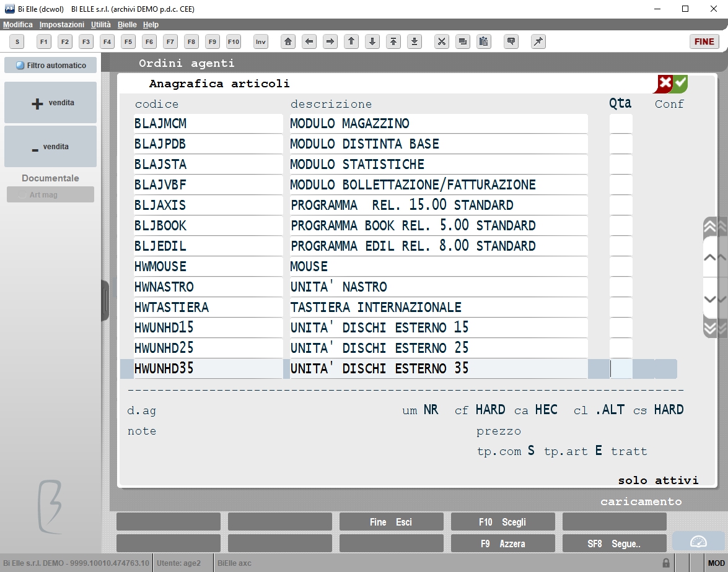Click the padlock icon in the status bar
Image resolution: width=728 pixels, height=572 pixels.
666,563
